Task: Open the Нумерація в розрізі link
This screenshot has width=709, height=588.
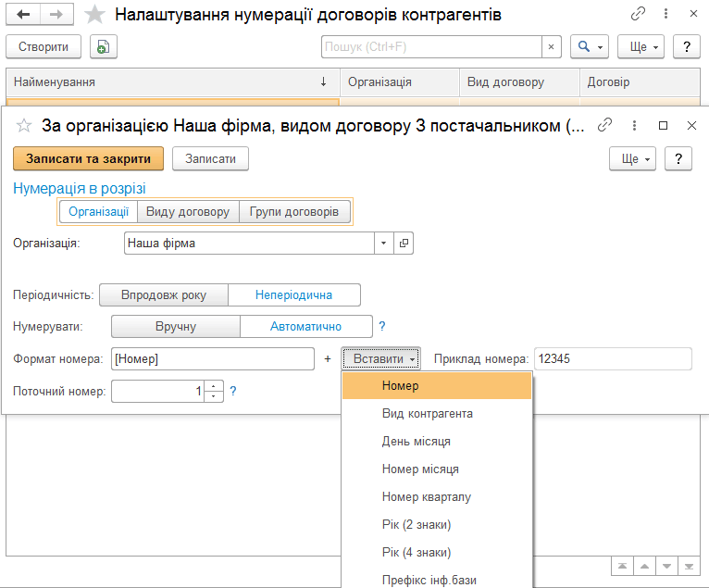Action: tap(80, 188)
